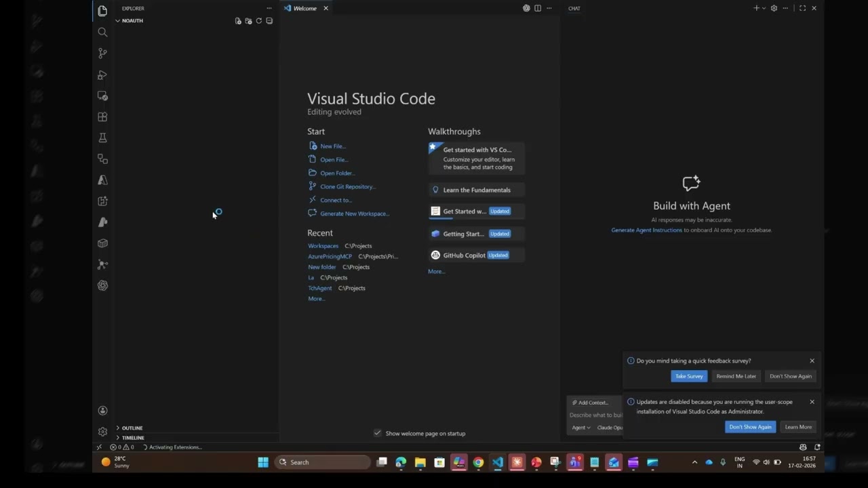The width and height of the screenshot is (868, 488).
Task: Open the Source Control view
Action: (x=102, y=53)
